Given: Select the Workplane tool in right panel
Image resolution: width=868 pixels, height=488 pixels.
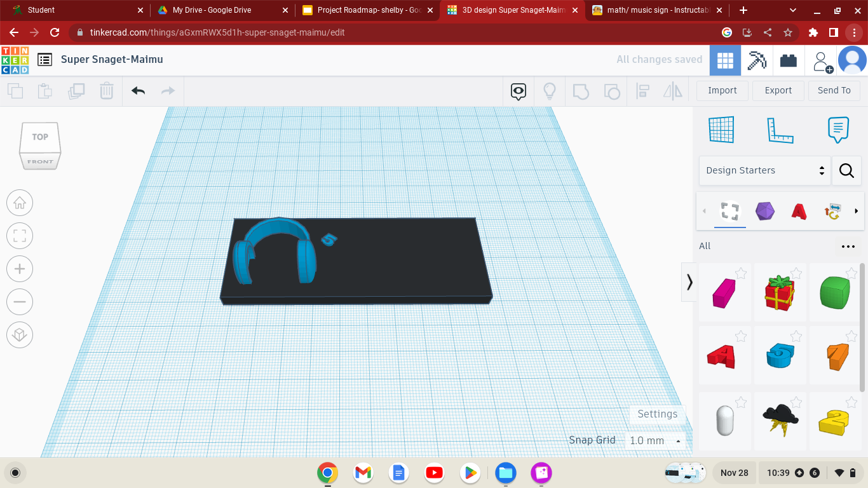Looking at the screenshot, I should click(721, 129).
